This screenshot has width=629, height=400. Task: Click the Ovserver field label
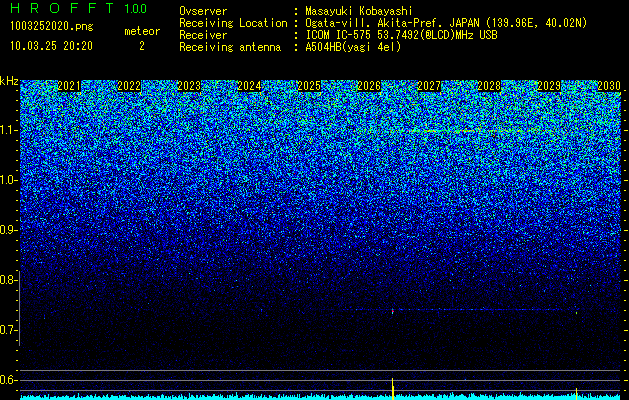click(203, 11)
